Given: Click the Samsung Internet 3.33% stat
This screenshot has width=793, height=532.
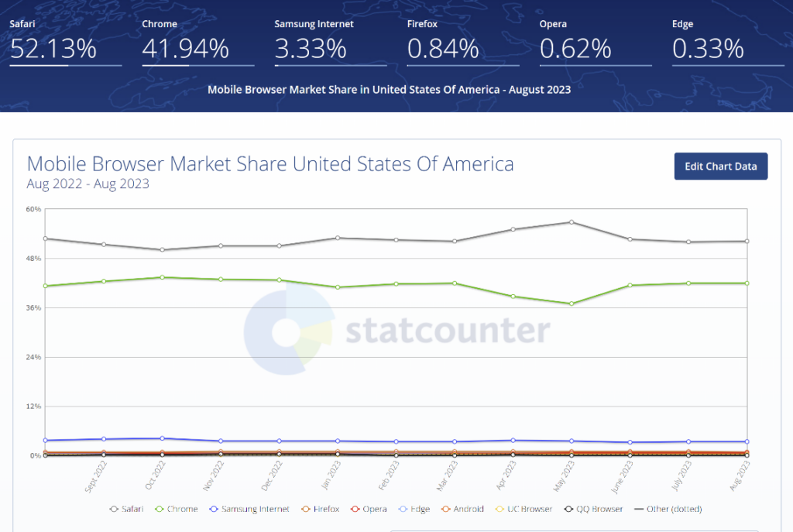Looking at the screenshot, I should (x=311, y=49).
